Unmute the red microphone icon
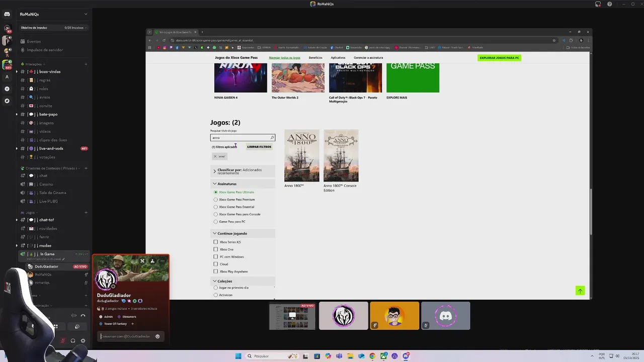Viewport: 644px width, 362px height. click(63, 340)
